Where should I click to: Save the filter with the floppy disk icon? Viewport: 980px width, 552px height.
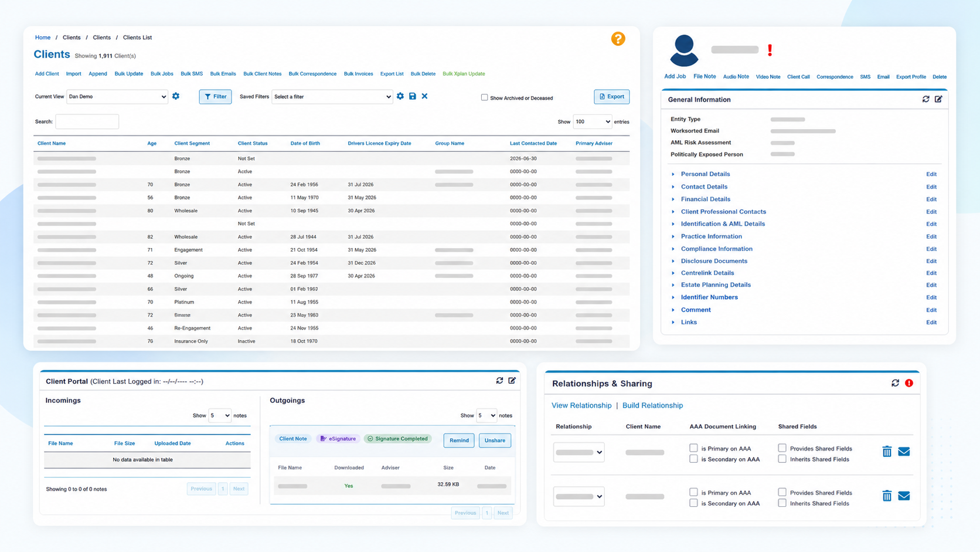tap(413, 96)
